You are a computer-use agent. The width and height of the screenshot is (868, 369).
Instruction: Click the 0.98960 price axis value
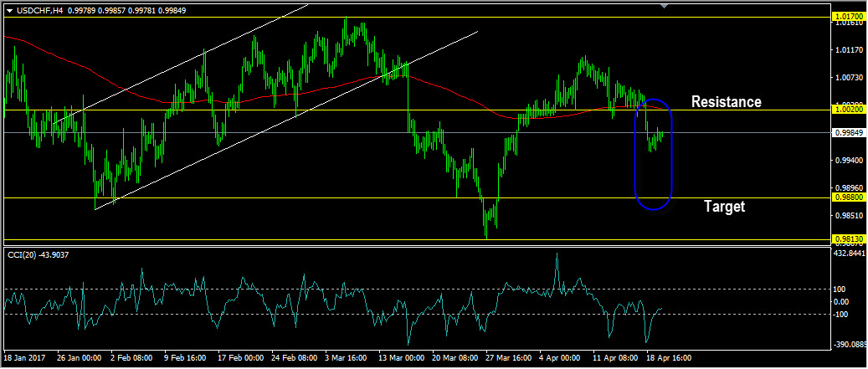coord(850,188)
